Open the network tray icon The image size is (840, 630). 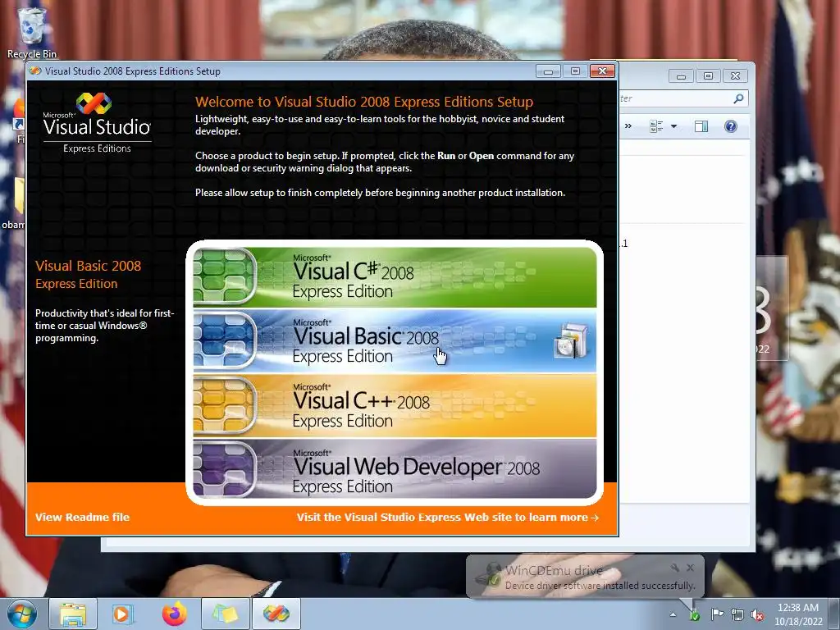coord(737,614)
